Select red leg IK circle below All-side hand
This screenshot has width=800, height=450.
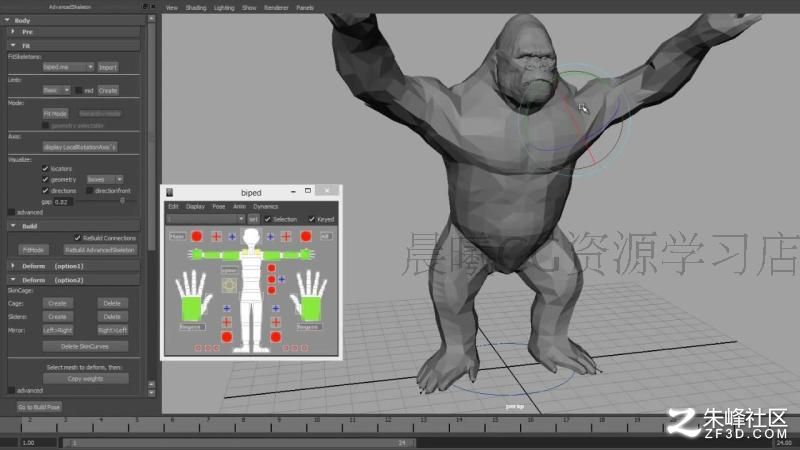(x=276, y=337)
